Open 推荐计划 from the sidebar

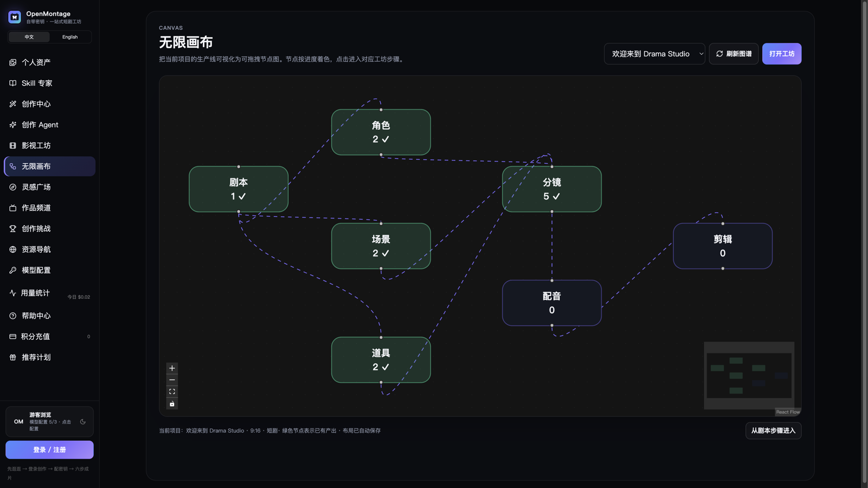[49, 357]
